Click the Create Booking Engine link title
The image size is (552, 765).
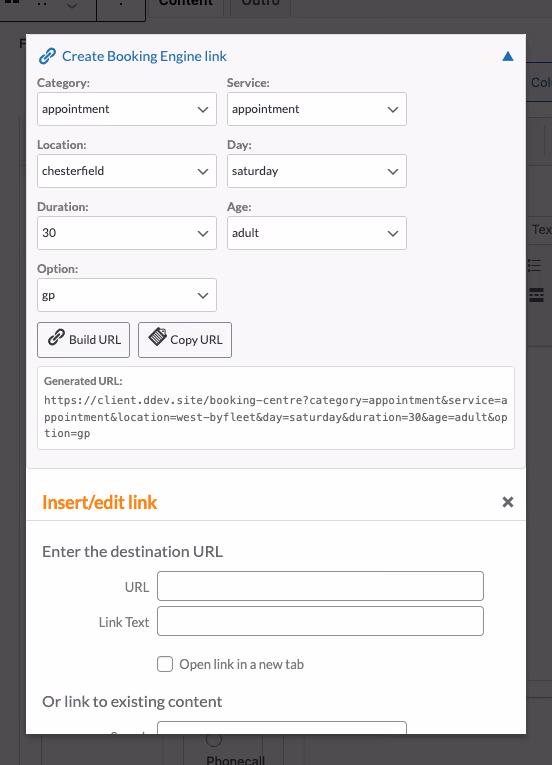coord(144,56)
